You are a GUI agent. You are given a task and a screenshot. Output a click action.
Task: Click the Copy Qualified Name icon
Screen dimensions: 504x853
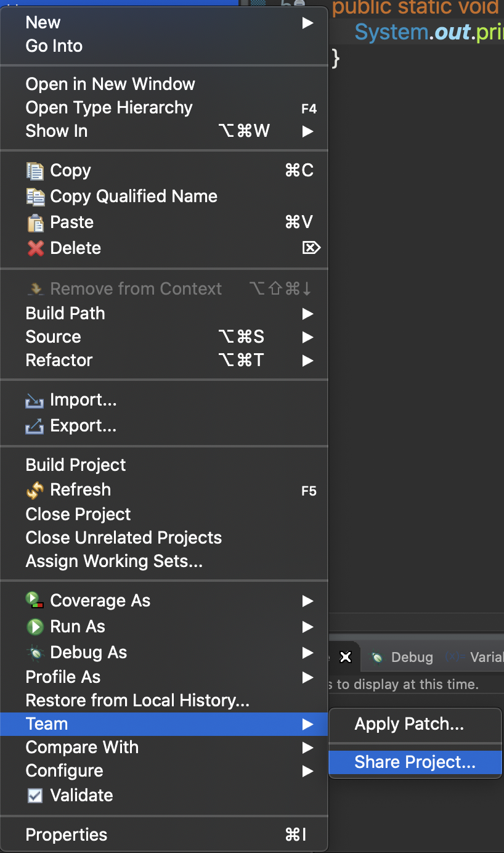(35, 197)
